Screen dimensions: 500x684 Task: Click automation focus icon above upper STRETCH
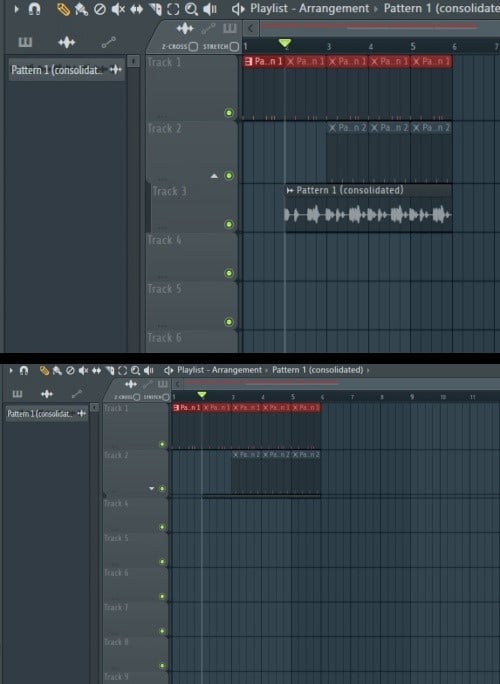208,29
